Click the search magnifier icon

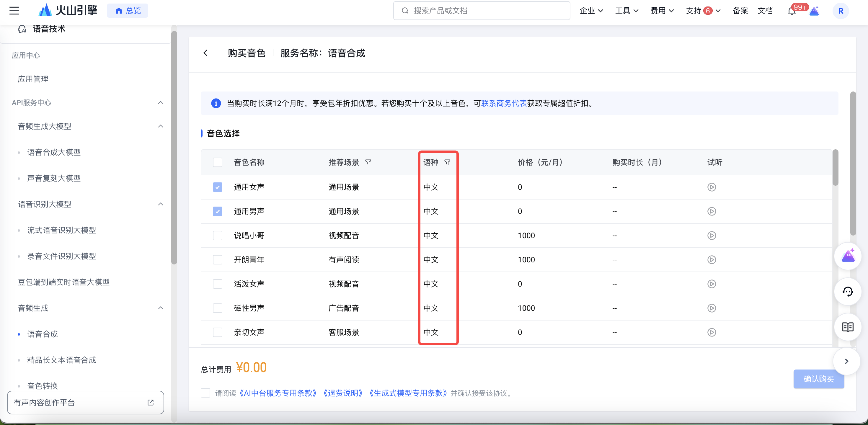[405, 11]
